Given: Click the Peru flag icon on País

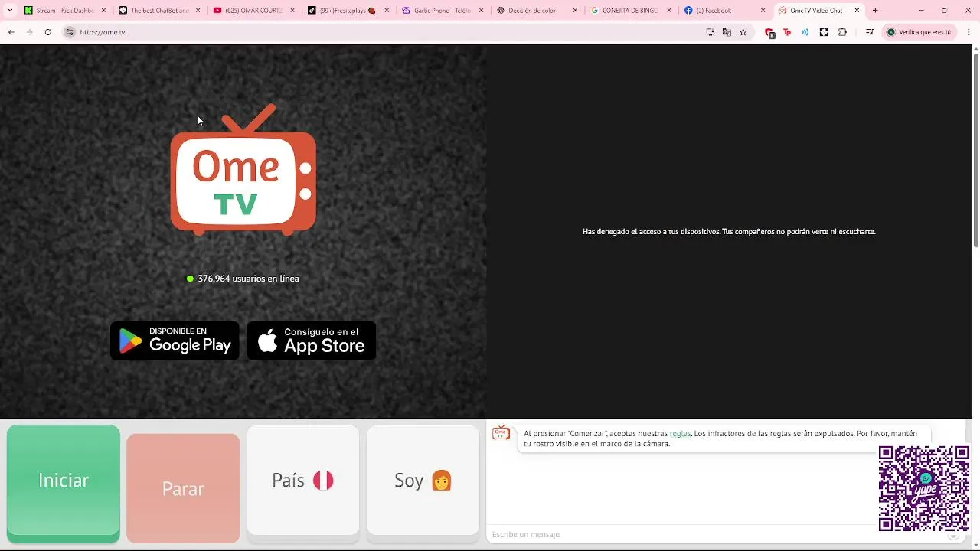Looking at the screenshot, I should 323,480.
